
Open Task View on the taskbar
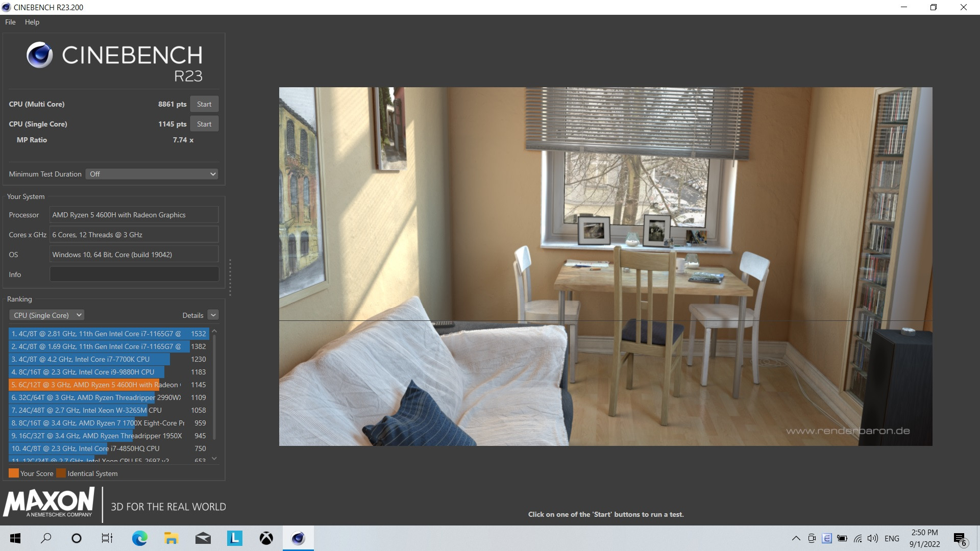107,538
